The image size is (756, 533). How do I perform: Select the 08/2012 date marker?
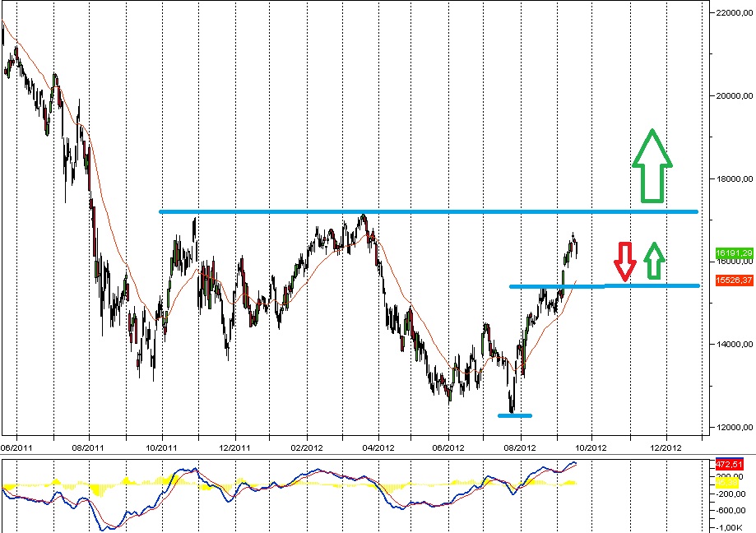point(520,447)
